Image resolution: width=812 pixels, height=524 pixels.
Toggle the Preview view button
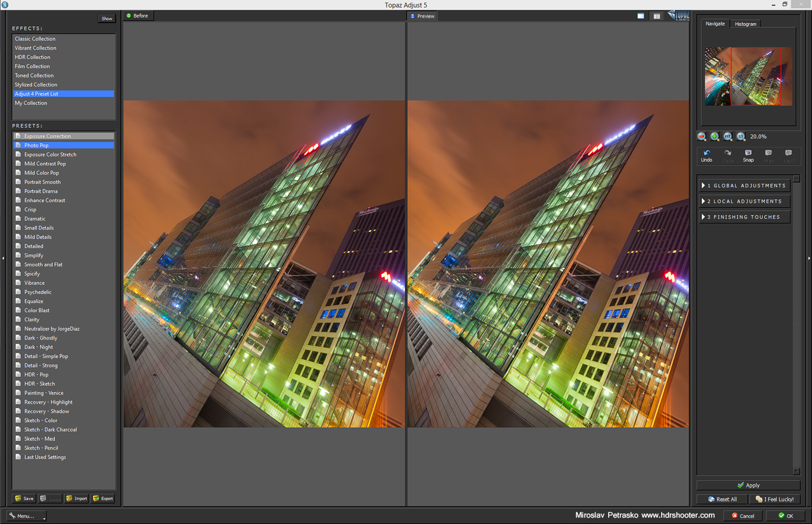click(423, 16)
